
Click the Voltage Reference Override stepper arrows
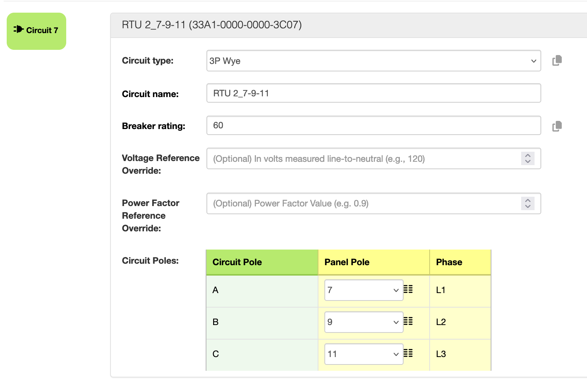tap(527, 158)
